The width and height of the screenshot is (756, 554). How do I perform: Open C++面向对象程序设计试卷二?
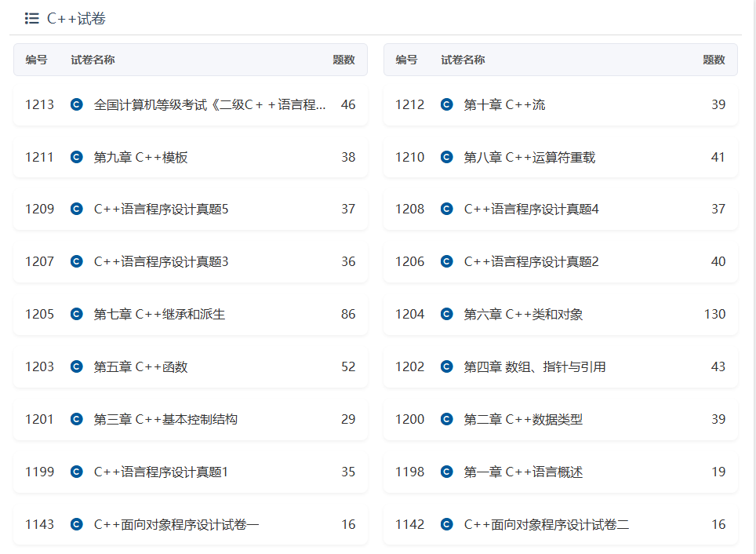(547, 524)
